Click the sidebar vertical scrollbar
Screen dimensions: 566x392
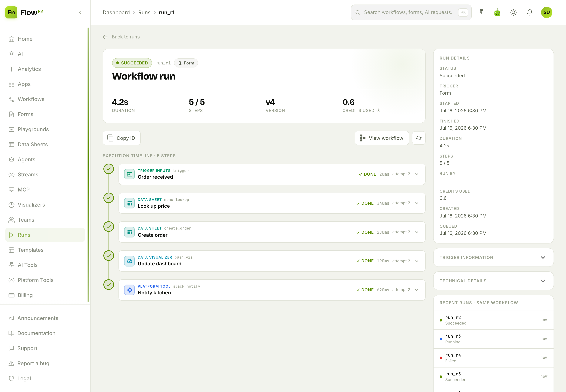tap(88, 165)
